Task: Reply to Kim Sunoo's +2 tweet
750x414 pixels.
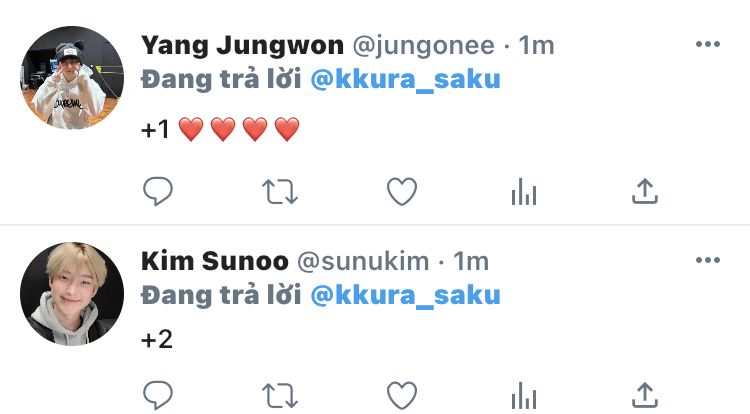Action: 158,395
